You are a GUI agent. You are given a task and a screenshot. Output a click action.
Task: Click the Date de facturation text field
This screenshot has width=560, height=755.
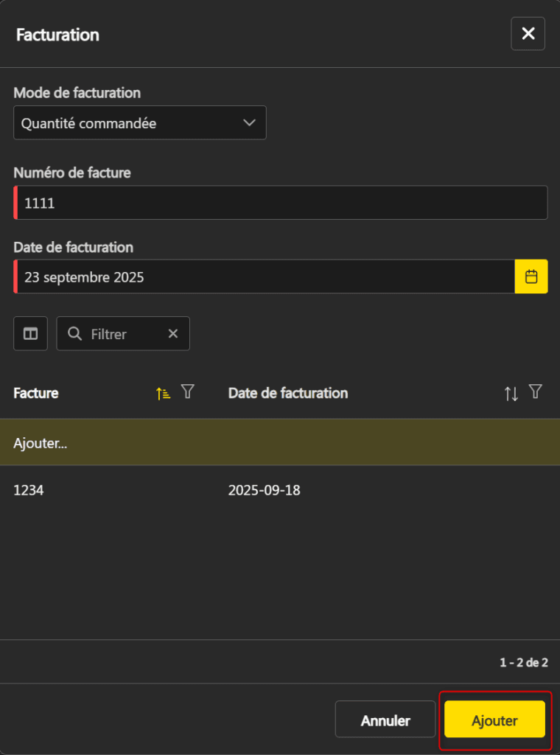pos(264,277)
